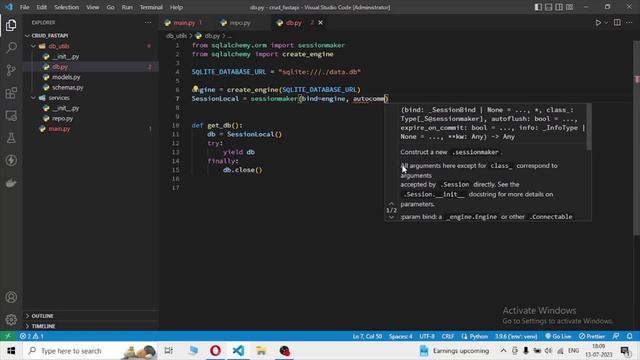This screenshot has height=360, width=640.
Task: Open Opera browser from the taskbar
Action: pos(215,351)
